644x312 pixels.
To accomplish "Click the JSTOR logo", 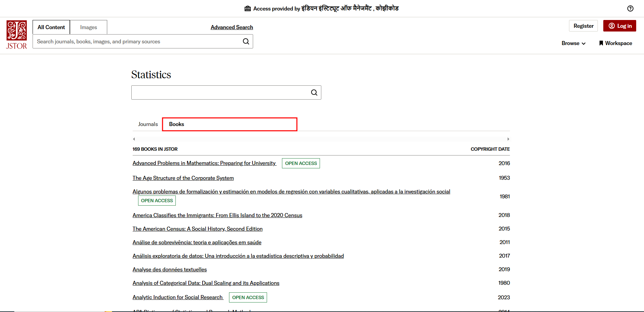I will tap(16, 35).
